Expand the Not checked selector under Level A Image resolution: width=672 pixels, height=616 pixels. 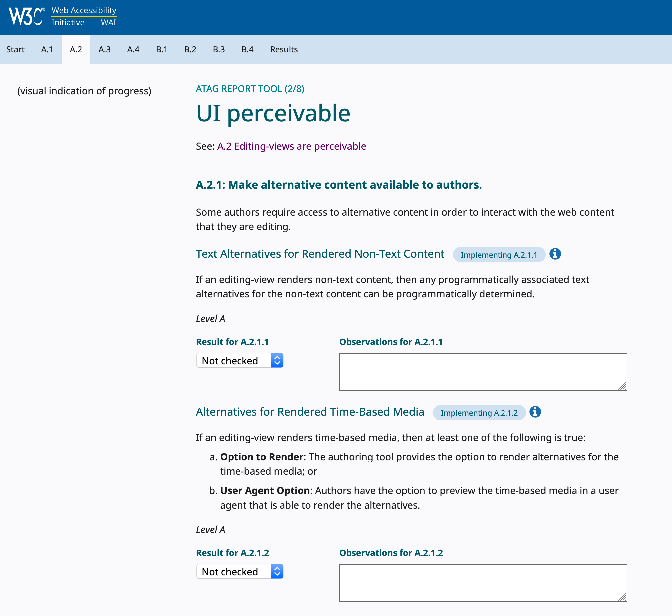240,360
